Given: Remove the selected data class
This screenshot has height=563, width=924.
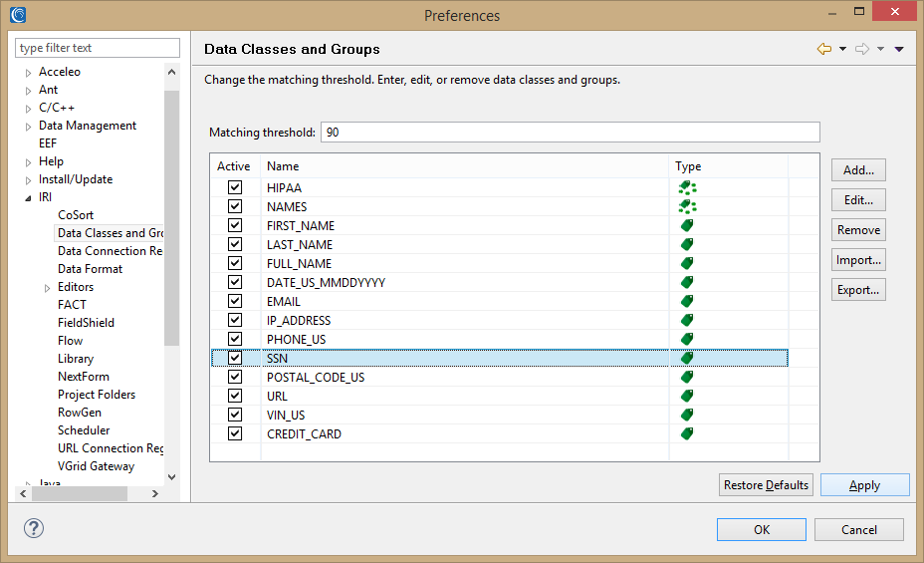Looking at the screenshot, I should tap(858, 230).
